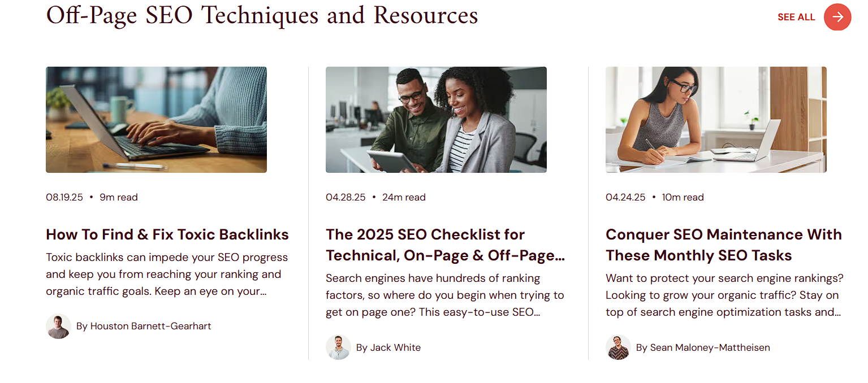This screenshot has width=868, height=383.
Task: Click the red arrow circle icon
Action: point(837,17)
